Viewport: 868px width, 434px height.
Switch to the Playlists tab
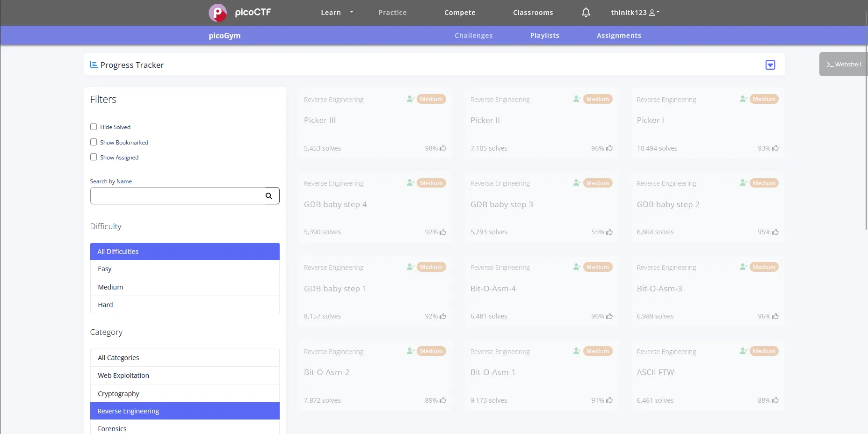544,36
